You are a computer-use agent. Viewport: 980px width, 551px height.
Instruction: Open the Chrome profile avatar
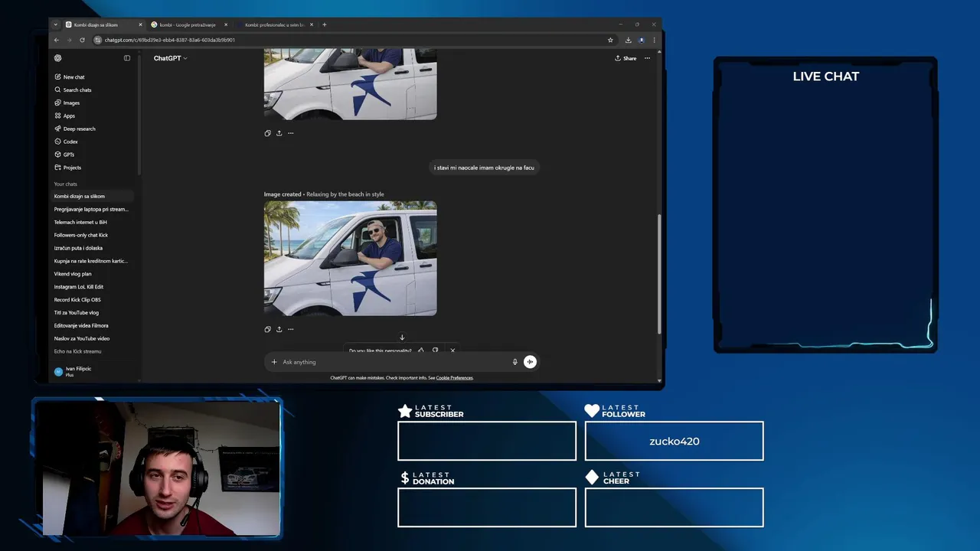(642, 40)
